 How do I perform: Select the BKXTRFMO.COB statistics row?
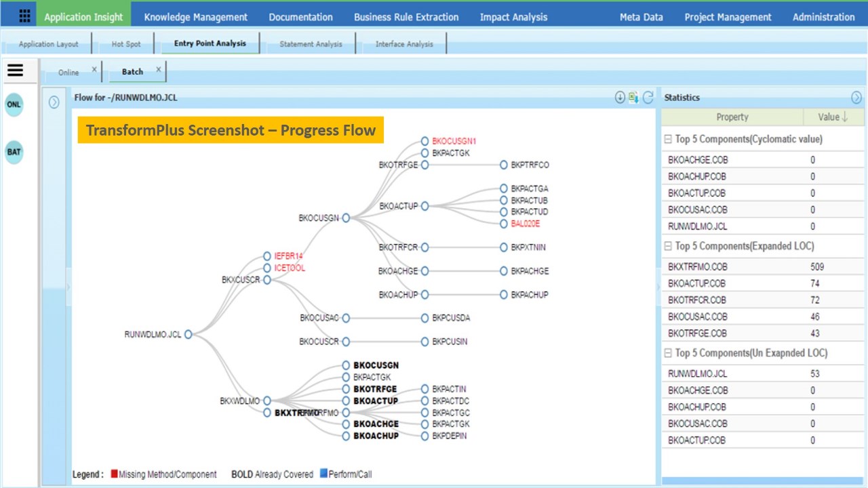[762, 267]
